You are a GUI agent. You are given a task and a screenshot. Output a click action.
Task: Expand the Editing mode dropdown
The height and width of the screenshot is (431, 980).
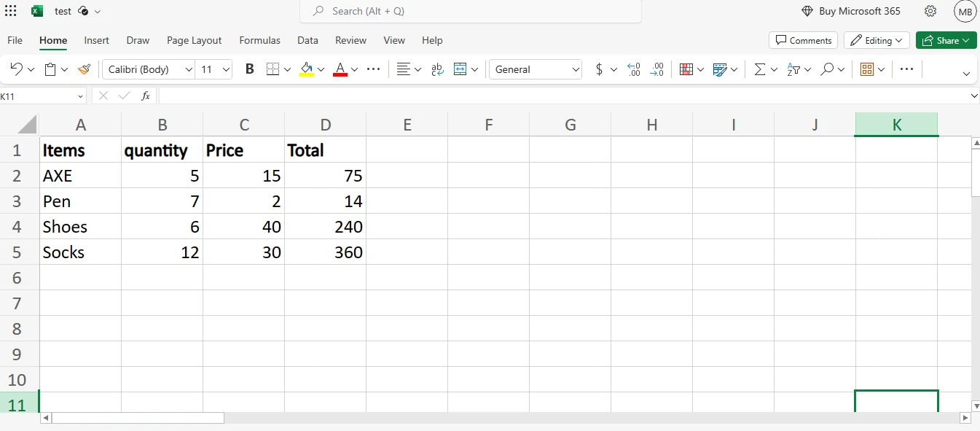(875, 40)
